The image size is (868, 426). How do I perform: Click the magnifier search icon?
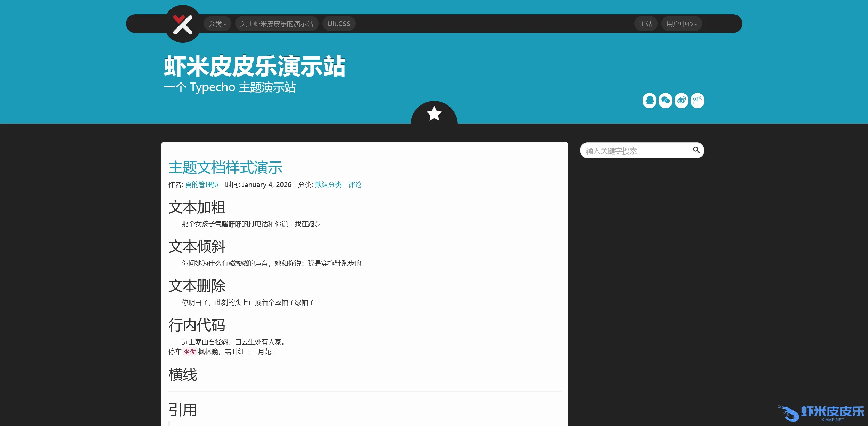coord(696,150)
